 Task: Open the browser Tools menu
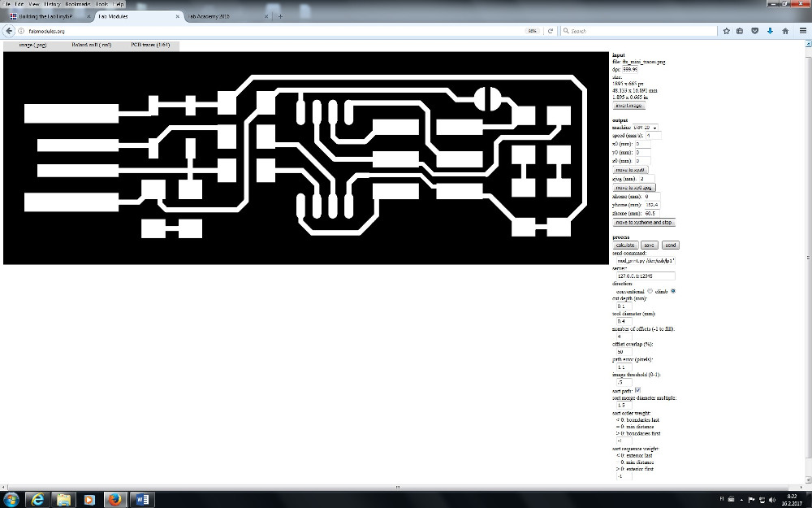point(102,4)
